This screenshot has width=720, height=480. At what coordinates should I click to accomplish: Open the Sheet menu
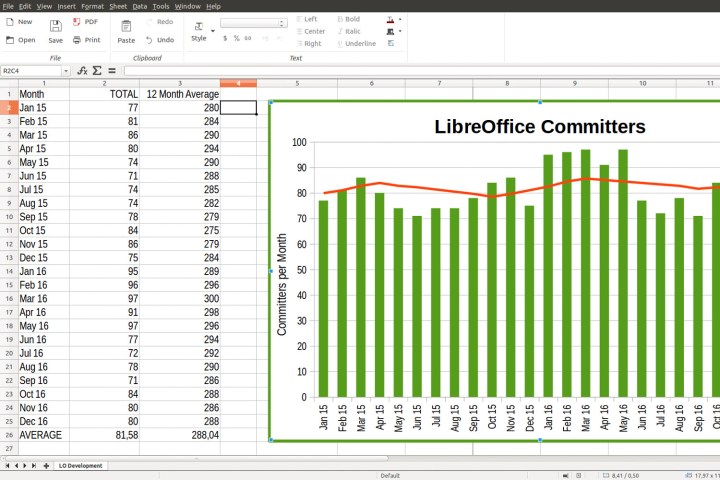click(118, 6)
